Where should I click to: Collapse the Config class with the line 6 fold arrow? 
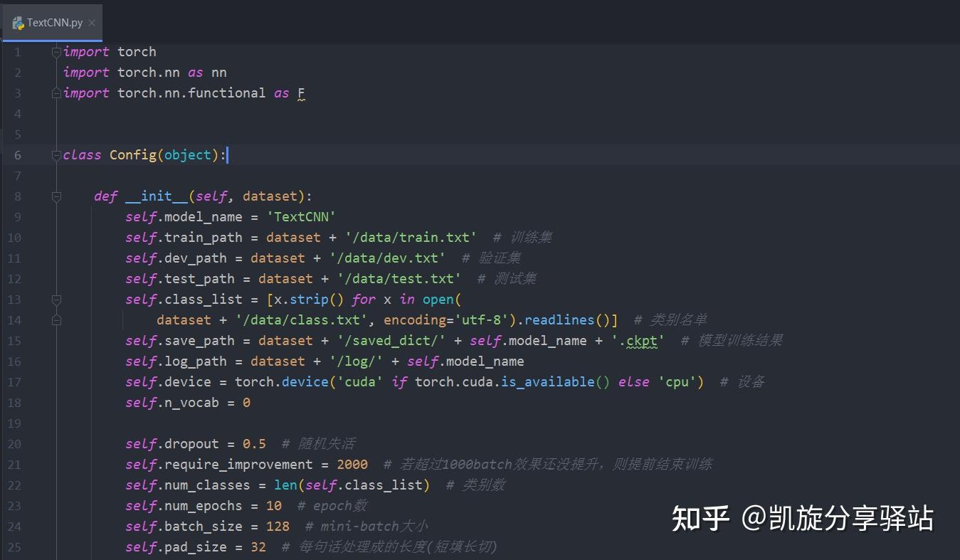(56, 154)
